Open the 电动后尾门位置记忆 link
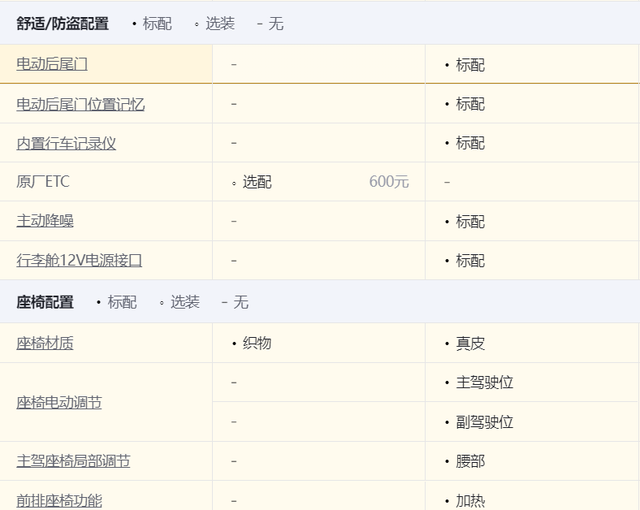 [80, 104]
